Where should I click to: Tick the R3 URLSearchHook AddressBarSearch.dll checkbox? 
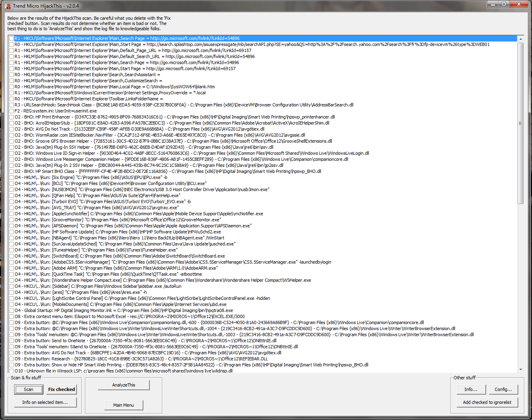(12, 105)
